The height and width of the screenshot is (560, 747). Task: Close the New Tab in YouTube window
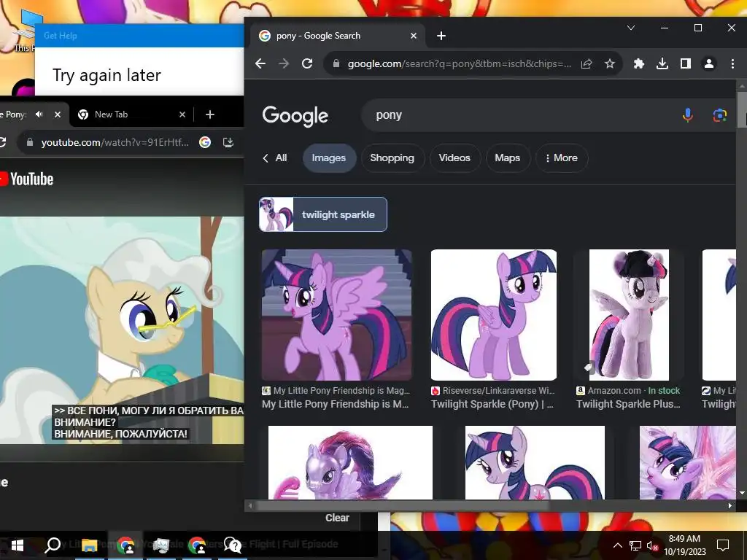[182, 114]
